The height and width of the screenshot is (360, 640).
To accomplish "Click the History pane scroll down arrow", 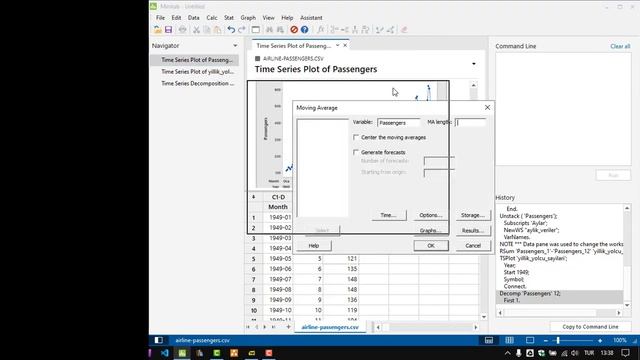I will (x=627, y=305).
